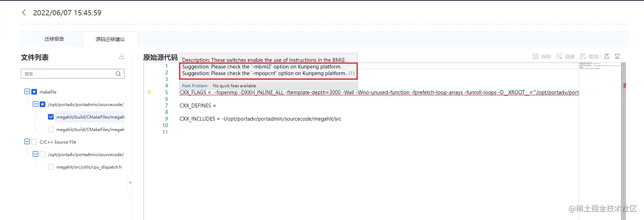Open megahit/src/utils/cpu_dispatch.h file
This screenshot has width=644, height=220.
[x=89, y=167]
